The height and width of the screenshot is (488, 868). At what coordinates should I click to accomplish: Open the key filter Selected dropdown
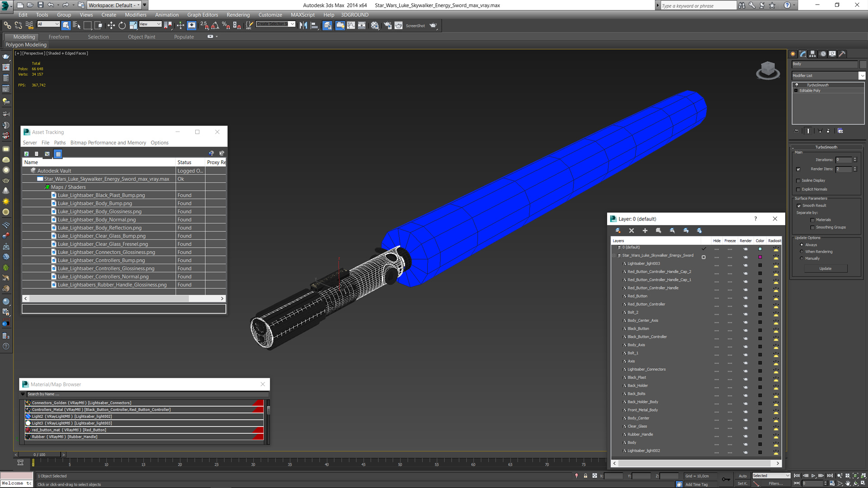(771, 476)
